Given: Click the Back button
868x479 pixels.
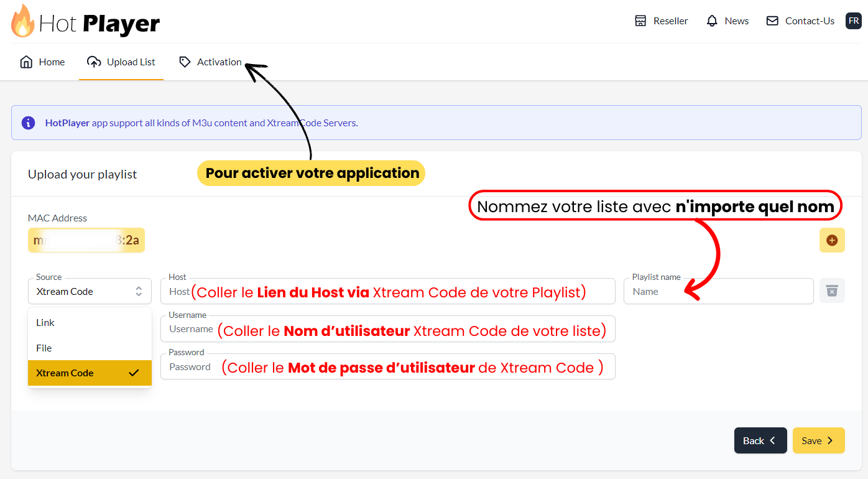Looking at the screenshot, I should 760,440.
